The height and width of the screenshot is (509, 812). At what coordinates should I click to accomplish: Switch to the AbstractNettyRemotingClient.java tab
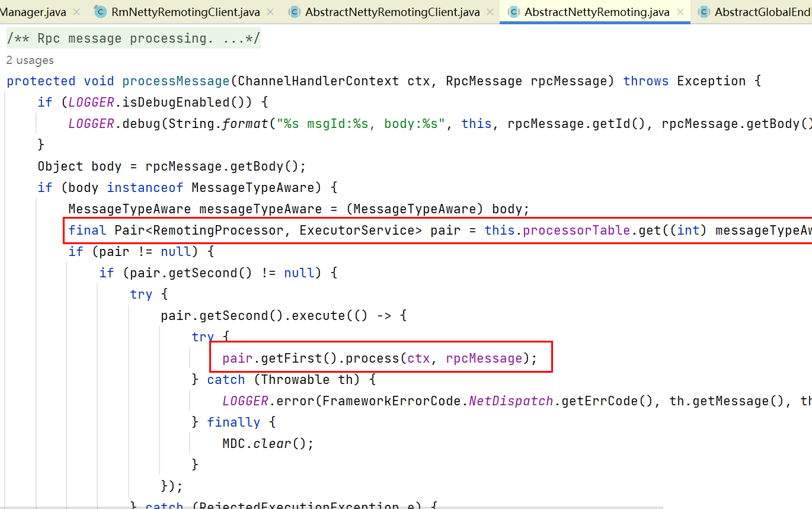tap(392, 12)
